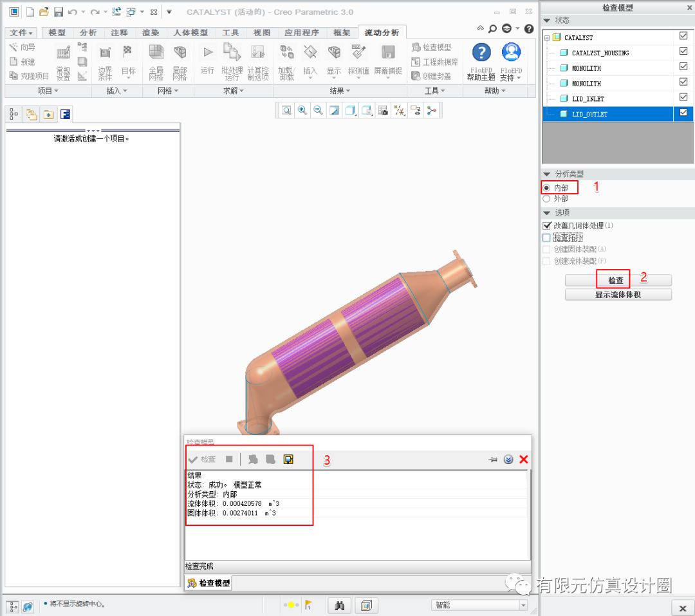Select the 外部 analysis type radio

tap(546, 199)
